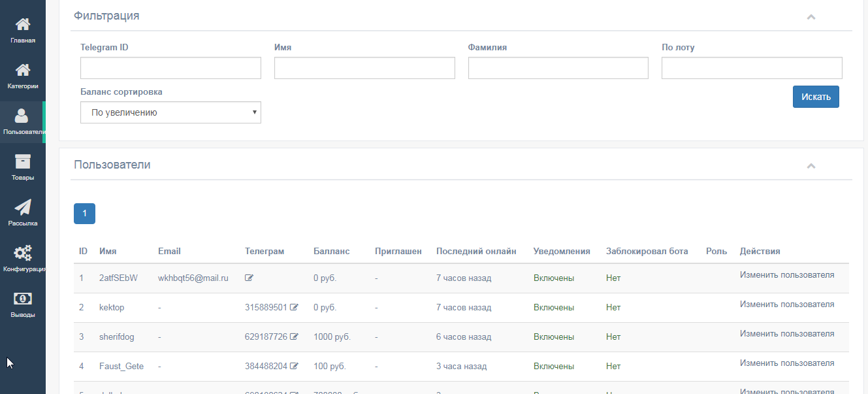The image size is (868, 394).
Task: Focus the Telegram ID input field
Action: [x=170, y=68]
